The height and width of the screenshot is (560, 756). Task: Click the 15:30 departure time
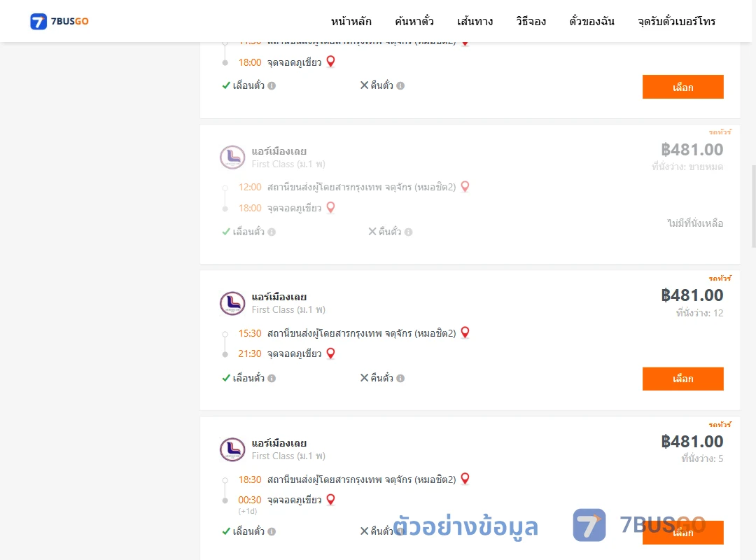[250, 333]
